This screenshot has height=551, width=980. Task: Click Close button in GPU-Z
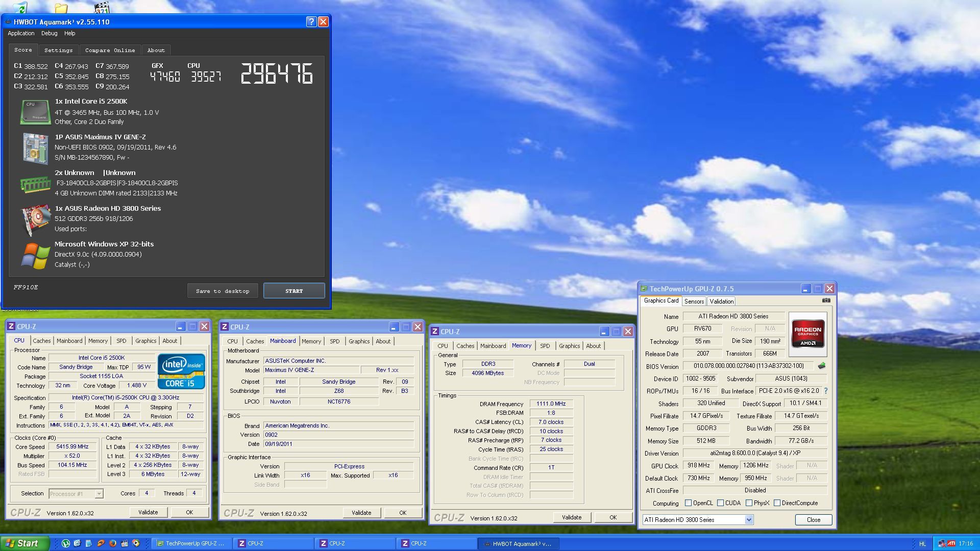tap(814, 520)
